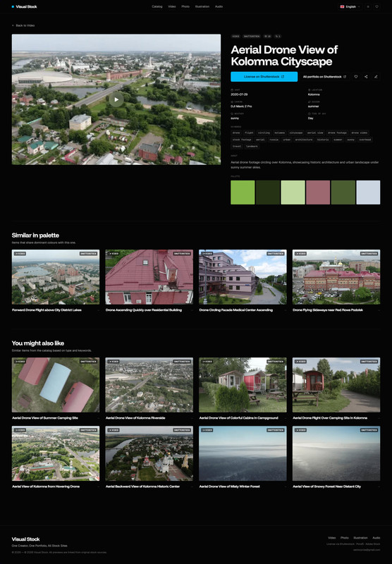Click the 'stock footage' keyword tag

[x=242, y=140]
